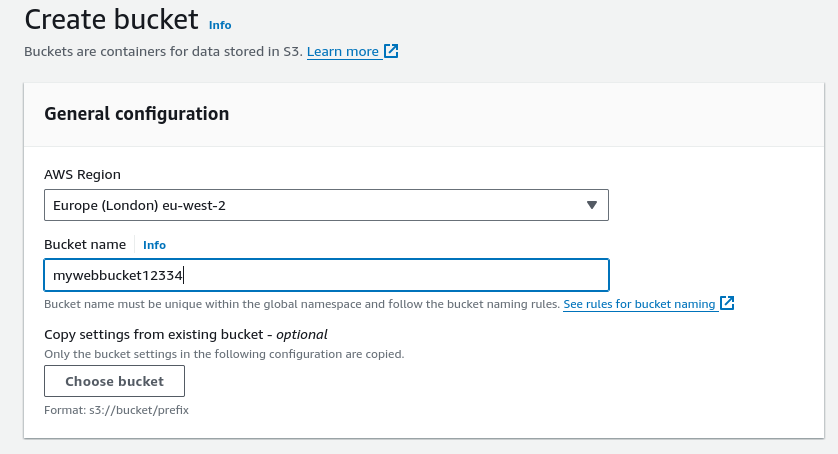This screenshot has height=454, width=838.
Task: Click 'Only the bucket settings' description text
Action: point(224,354)
